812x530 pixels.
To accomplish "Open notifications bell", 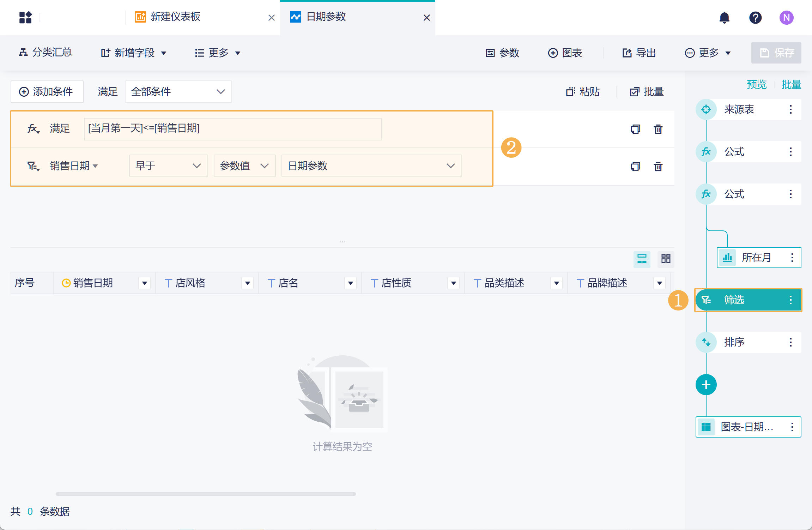I will pos(724,17).
